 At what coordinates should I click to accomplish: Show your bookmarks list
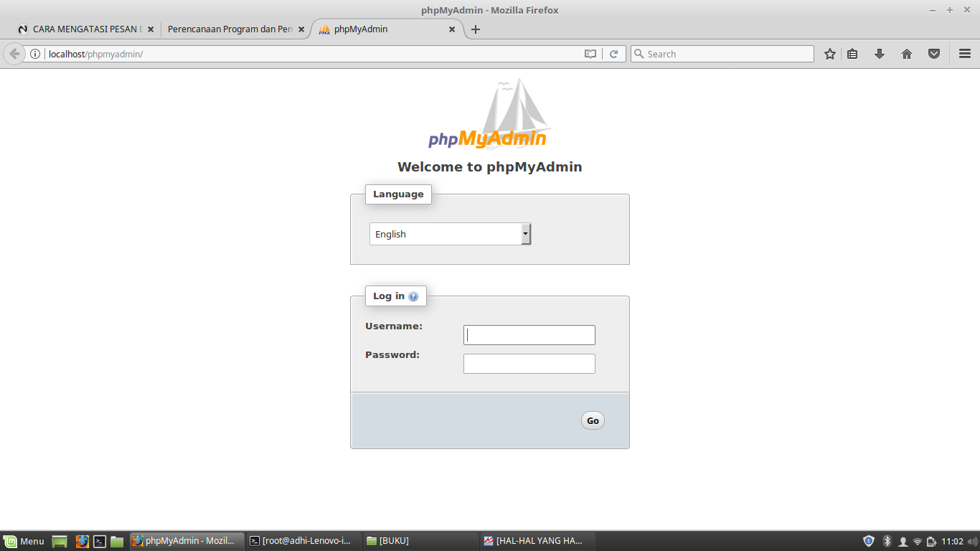852,54
